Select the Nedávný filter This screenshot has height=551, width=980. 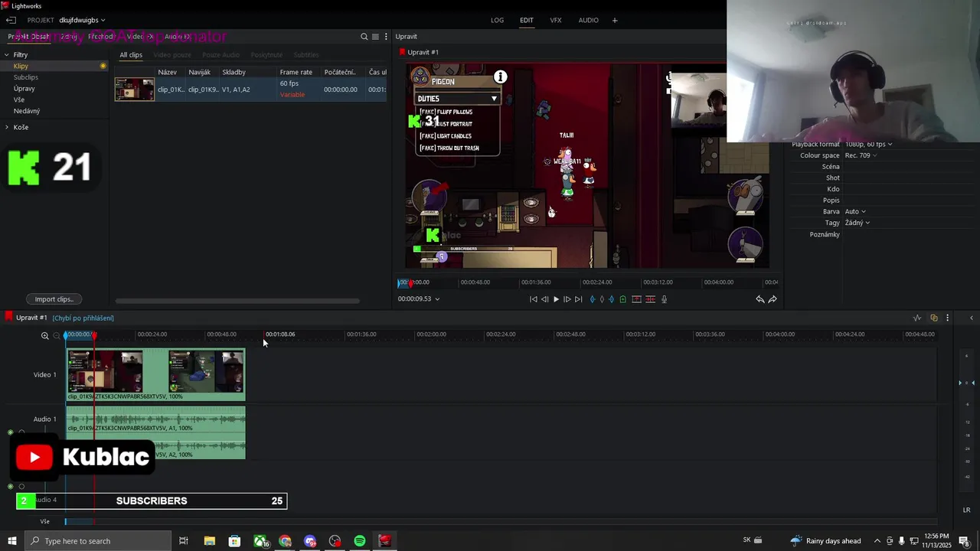point(27,111)
